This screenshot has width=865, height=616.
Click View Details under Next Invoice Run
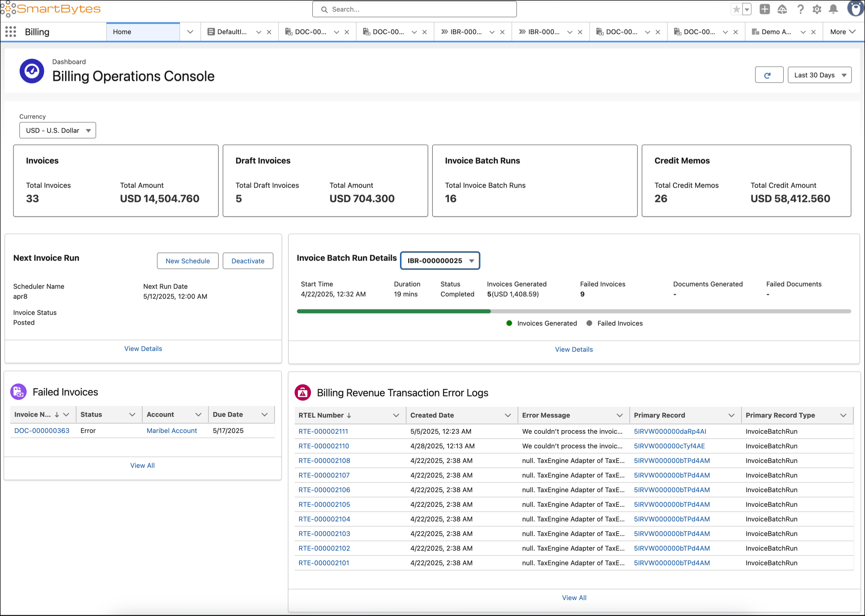(x=143, y=348)
